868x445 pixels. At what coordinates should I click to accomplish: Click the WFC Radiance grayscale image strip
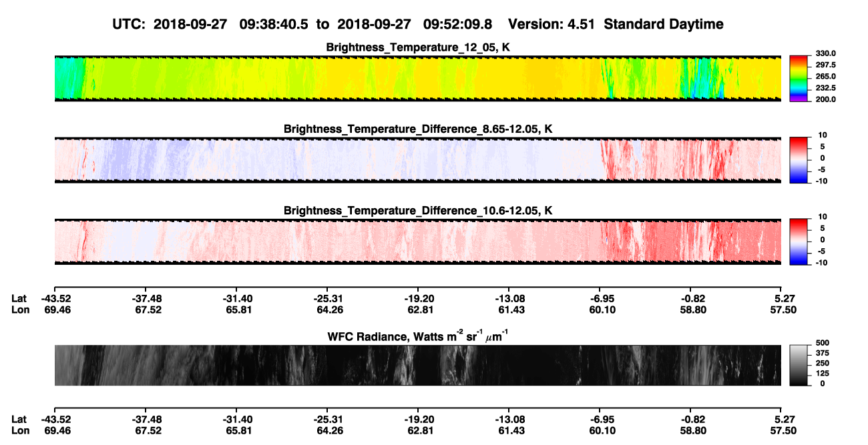pyautogui.click(x=418, y=365)
